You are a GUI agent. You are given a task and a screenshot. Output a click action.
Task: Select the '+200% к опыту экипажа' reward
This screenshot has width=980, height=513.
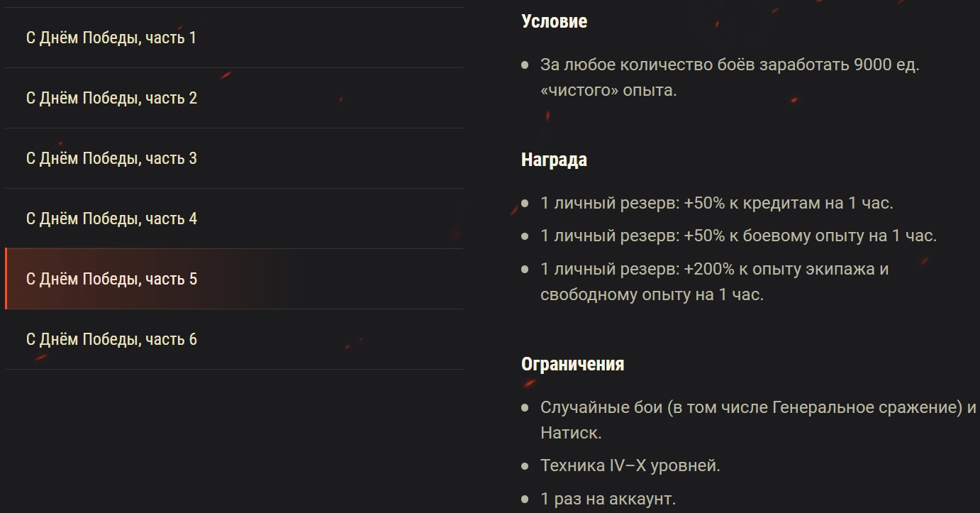pos(716,283)
